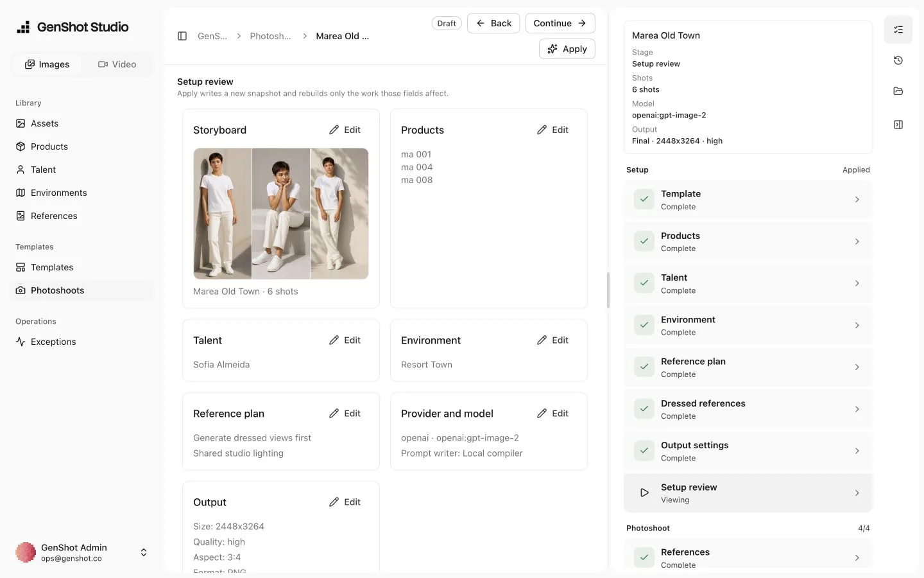The image size is (924, 578).
Task: Click the Output settings checkmark
Action: coord(644,451)
